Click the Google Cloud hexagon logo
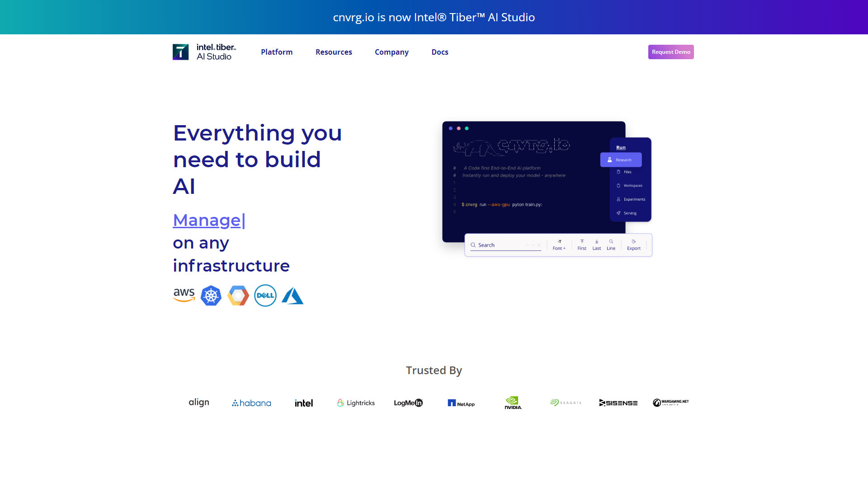Image resolution: width=868 pixels, height=488 pixels. (238, 296)
